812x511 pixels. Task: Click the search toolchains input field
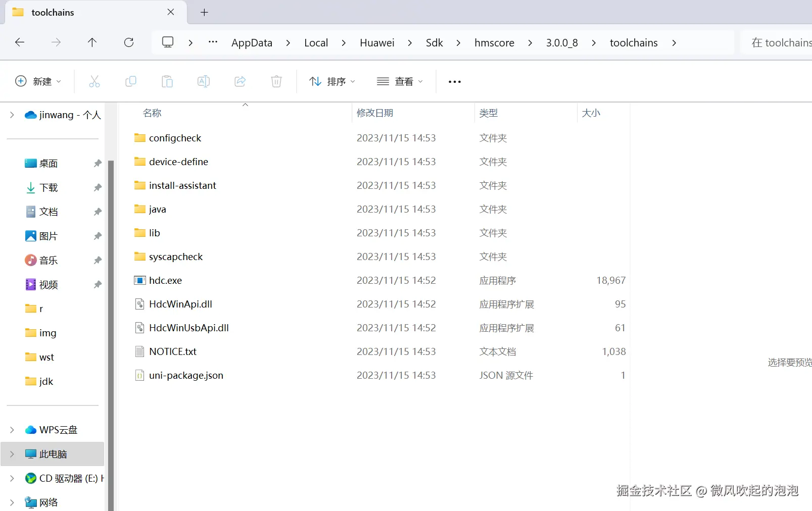(x=776, y=42)
